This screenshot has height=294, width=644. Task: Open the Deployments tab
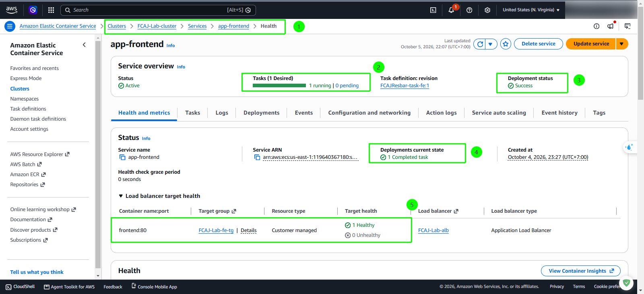click(261, 113)
